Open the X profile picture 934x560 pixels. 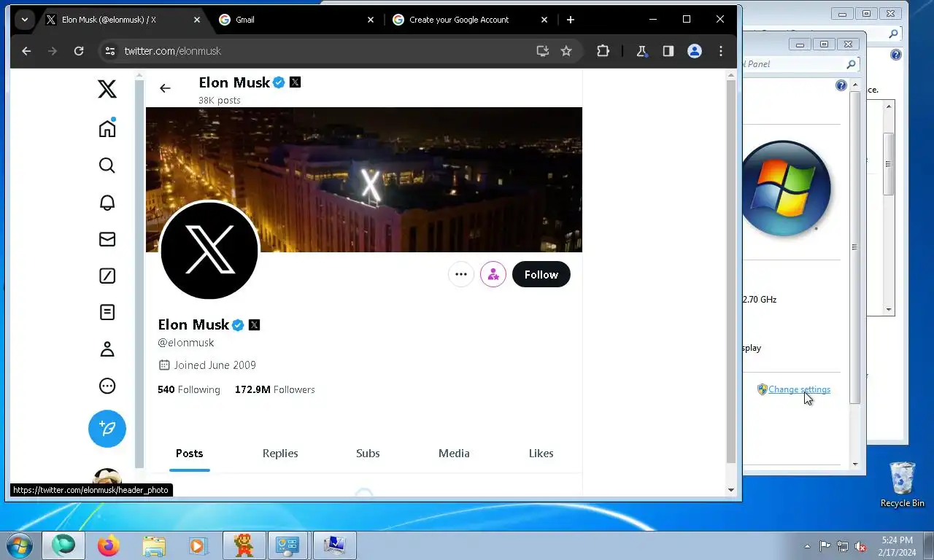(x=209, y=250)
